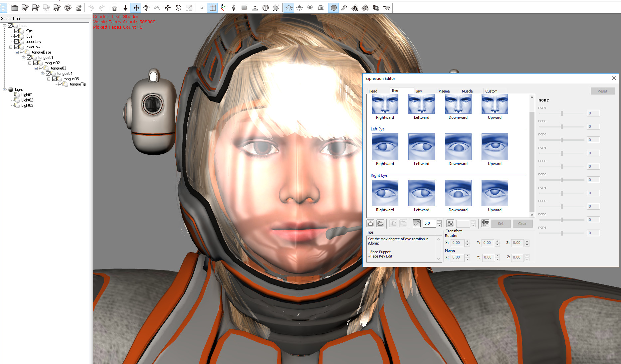Viewport: 621px width, 364px height.
Task: Toggle the tongue03 checkbox
Action: pyautogui.click(x=42, y=68)
